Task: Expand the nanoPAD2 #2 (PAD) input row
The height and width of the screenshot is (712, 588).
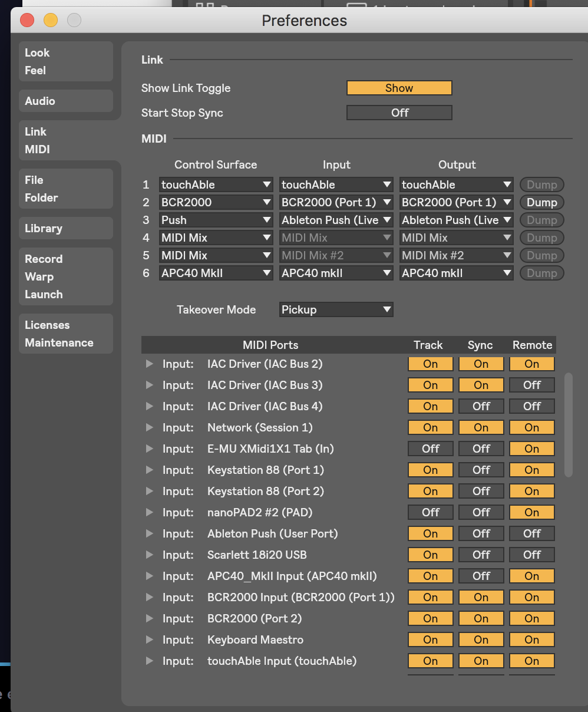Action: click(x=150, y=512)
